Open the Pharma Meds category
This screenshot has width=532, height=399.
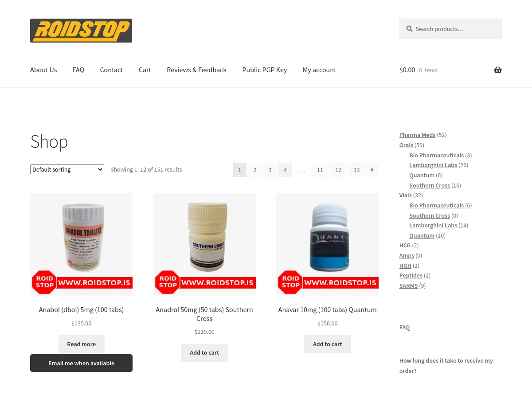pos(417,135)
